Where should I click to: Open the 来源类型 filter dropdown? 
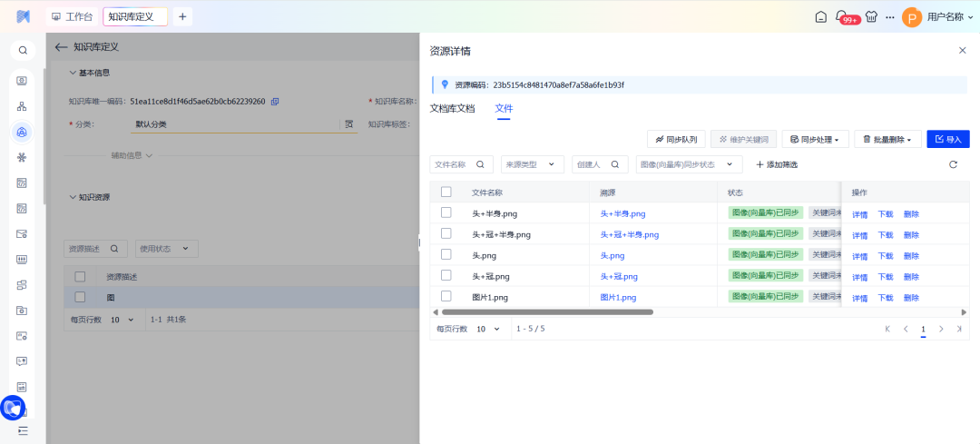point(532,164)
